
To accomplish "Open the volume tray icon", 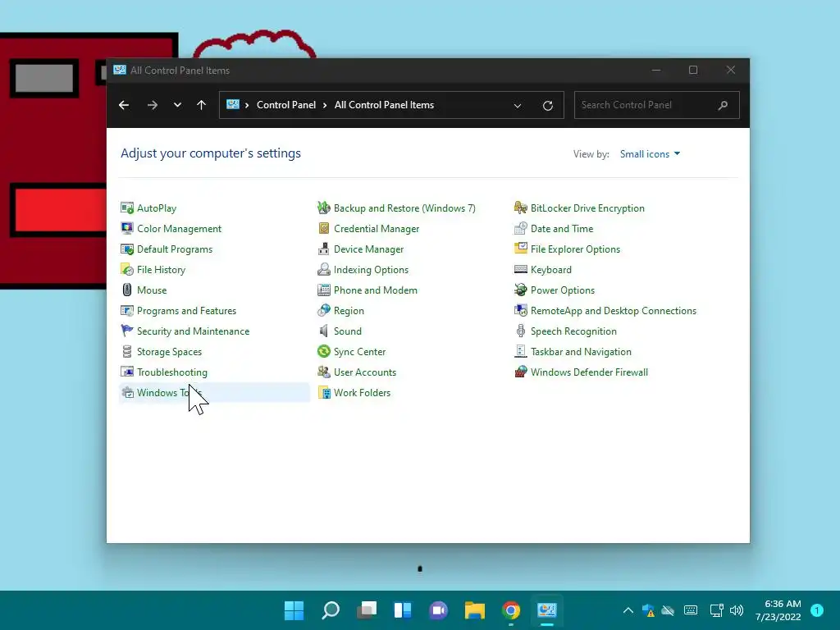I will (737, 610).
